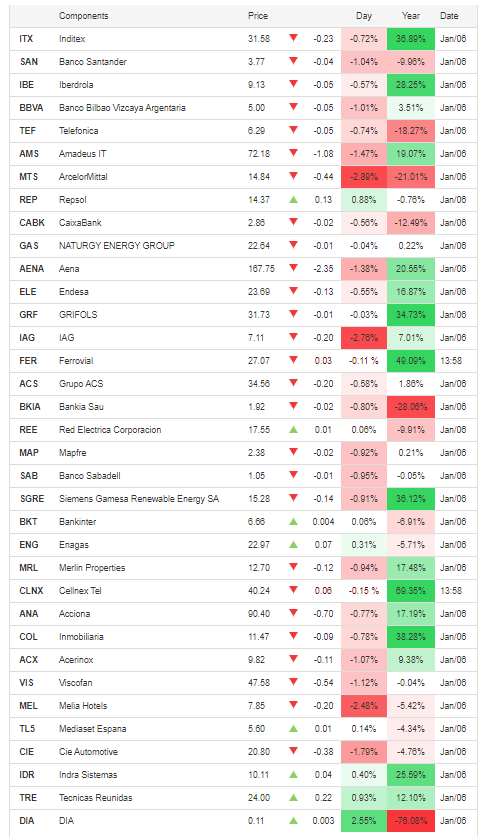Sort by the Day column header
Image resolution: width=484 pixels, height=837 pixels.
point(364,16)
